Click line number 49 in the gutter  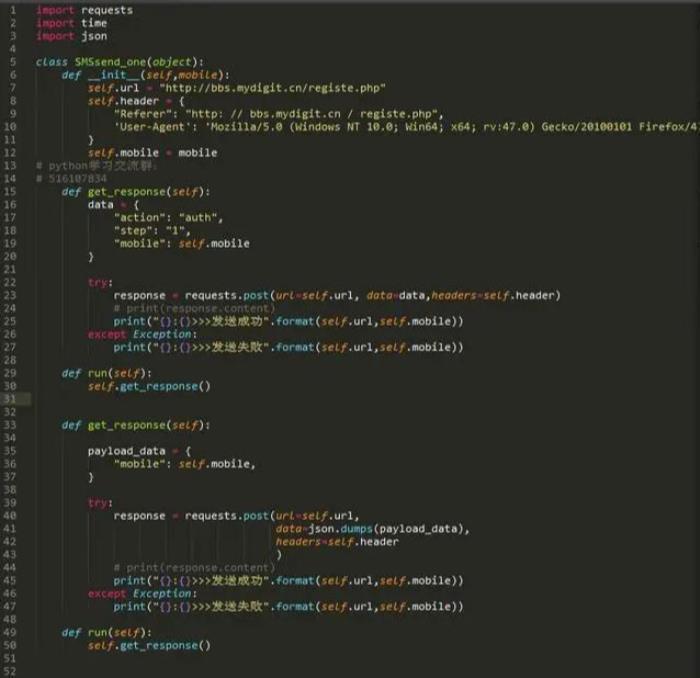10,633
